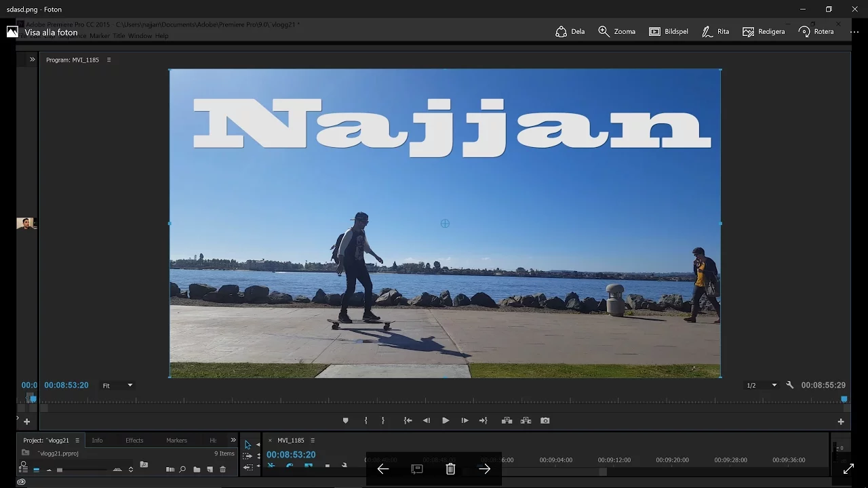Click the cast/slideshow icon in bottom overlay
Screen dimensions: 868x488
[x=417, y=469]
